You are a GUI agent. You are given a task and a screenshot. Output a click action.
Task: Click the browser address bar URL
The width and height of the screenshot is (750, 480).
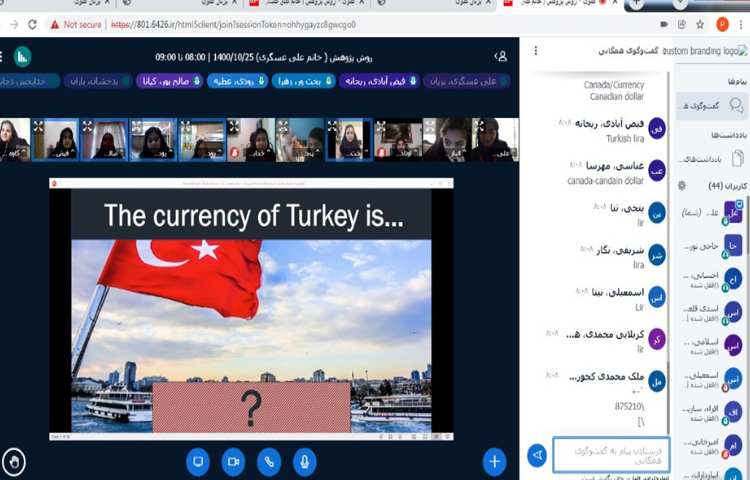[233, 24]
